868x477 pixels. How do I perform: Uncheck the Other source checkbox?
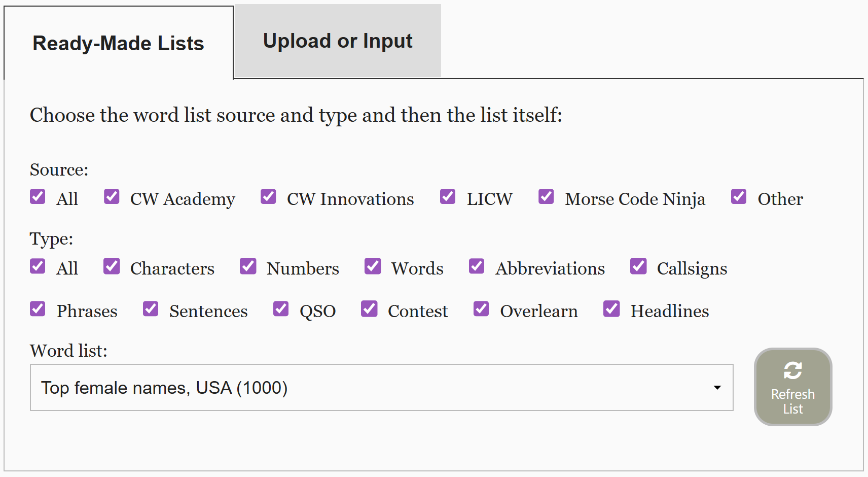point(739,196)
